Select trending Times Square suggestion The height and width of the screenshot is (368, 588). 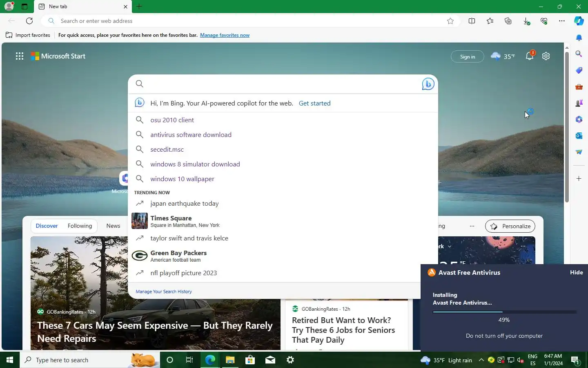click(283, 221)
